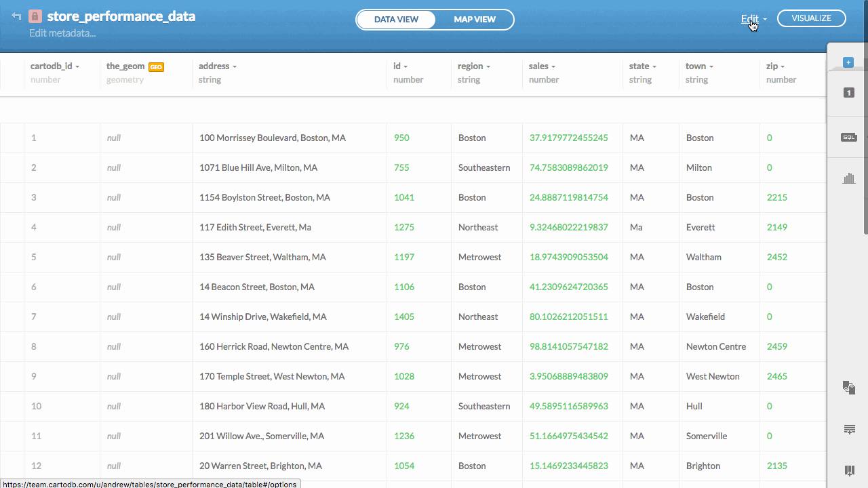Open the visualization wizard chart icon
Viewport: 868px width, 488px height.
coord(848,178)
